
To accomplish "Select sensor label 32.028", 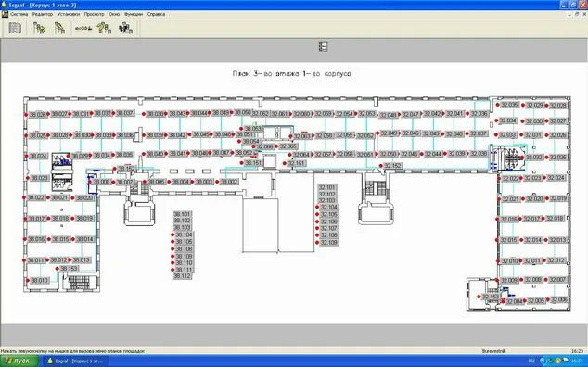I will coord(558,106).
